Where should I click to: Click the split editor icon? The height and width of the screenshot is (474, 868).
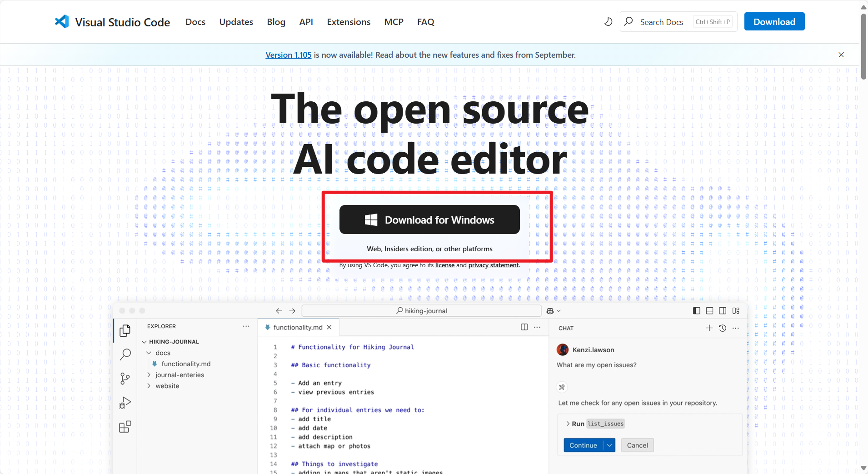click(524, 327)
